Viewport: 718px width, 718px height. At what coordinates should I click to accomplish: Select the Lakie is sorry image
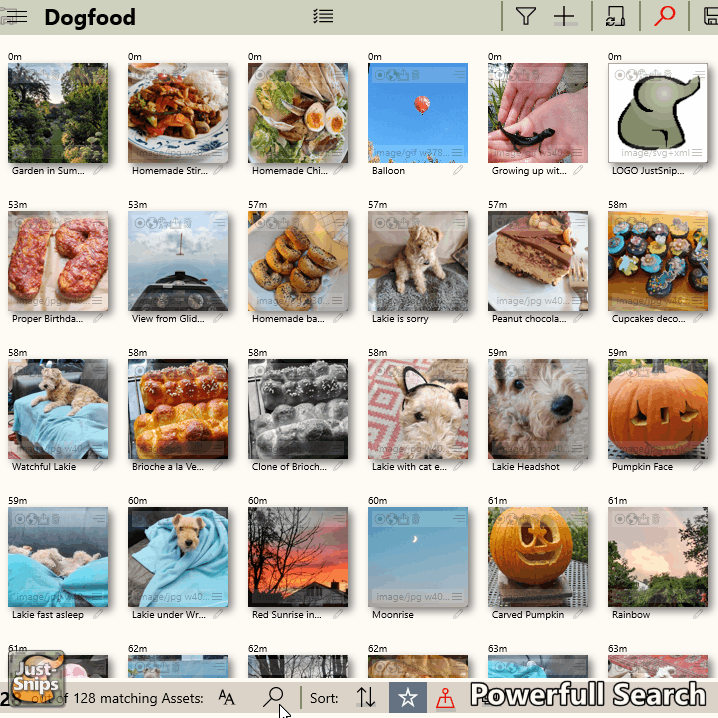point(417,260)
